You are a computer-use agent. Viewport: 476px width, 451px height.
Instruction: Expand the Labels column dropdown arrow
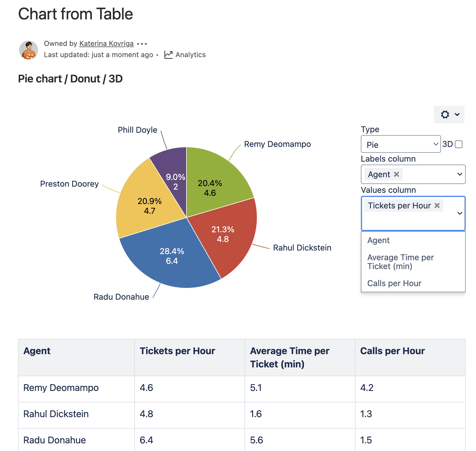coord(460,174)
